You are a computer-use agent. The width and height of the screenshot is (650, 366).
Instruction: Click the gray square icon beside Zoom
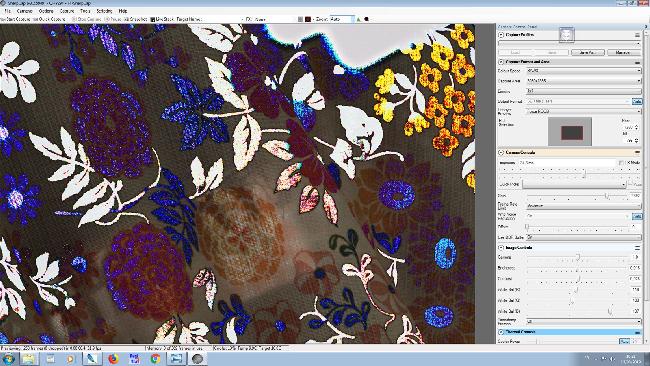(x=301, y=19)
